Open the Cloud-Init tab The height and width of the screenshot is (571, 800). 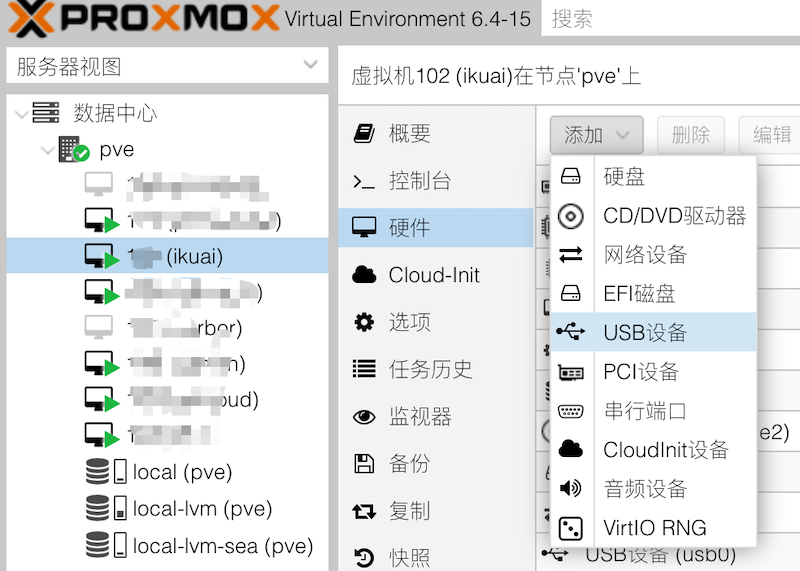[x=436, y=275]
